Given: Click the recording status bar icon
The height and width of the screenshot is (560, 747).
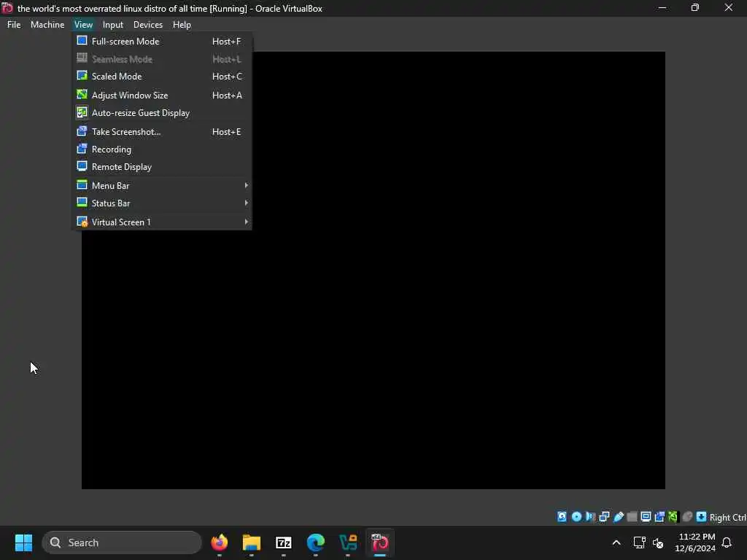Looking at the screenshot, I should tap(659, 517).
